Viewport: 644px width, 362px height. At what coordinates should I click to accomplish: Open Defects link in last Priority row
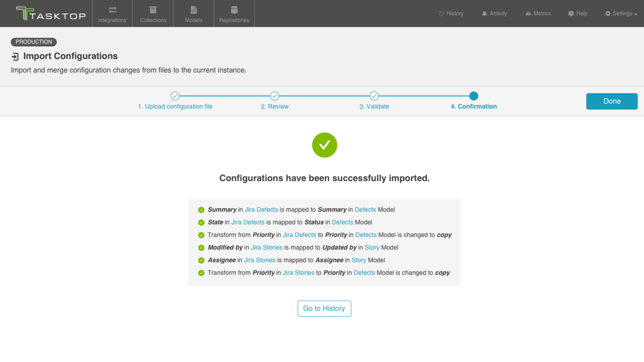click(x=364, y=273)
